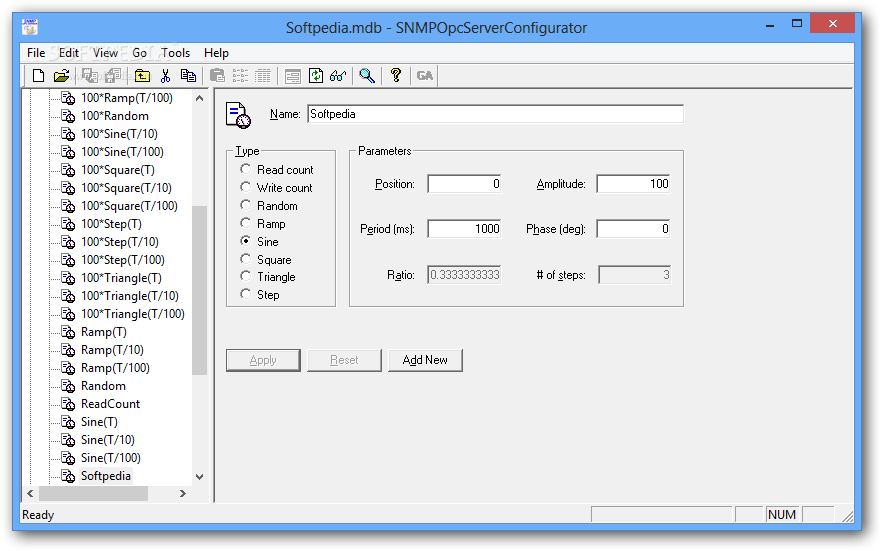Select 100*Triangle(T) in the tree
Screen dimensions: 882x551
122,278
